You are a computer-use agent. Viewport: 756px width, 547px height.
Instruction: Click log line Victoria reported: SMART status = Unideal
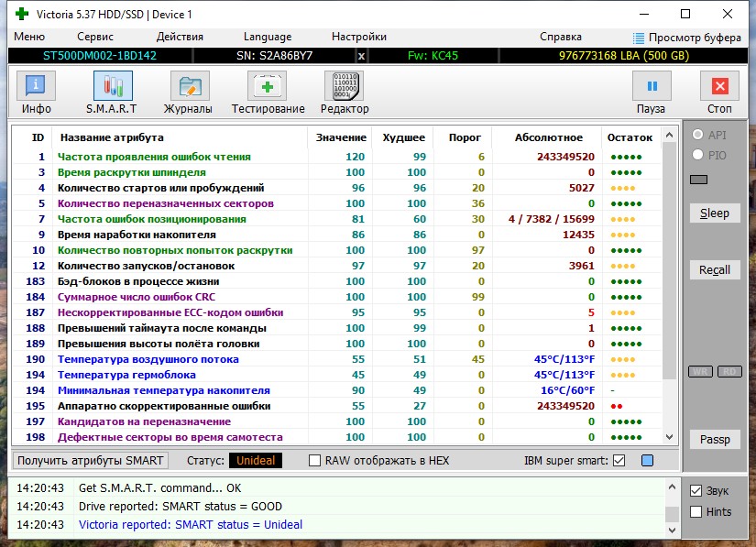pyautogui.click(x=191, y=524)
